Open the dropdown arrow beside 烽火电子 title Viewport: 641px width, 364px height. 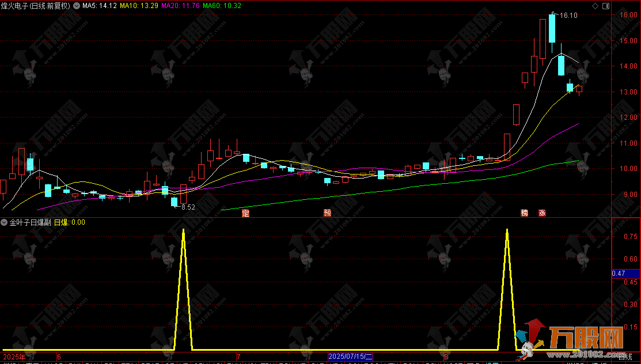[x=77, y=6]
